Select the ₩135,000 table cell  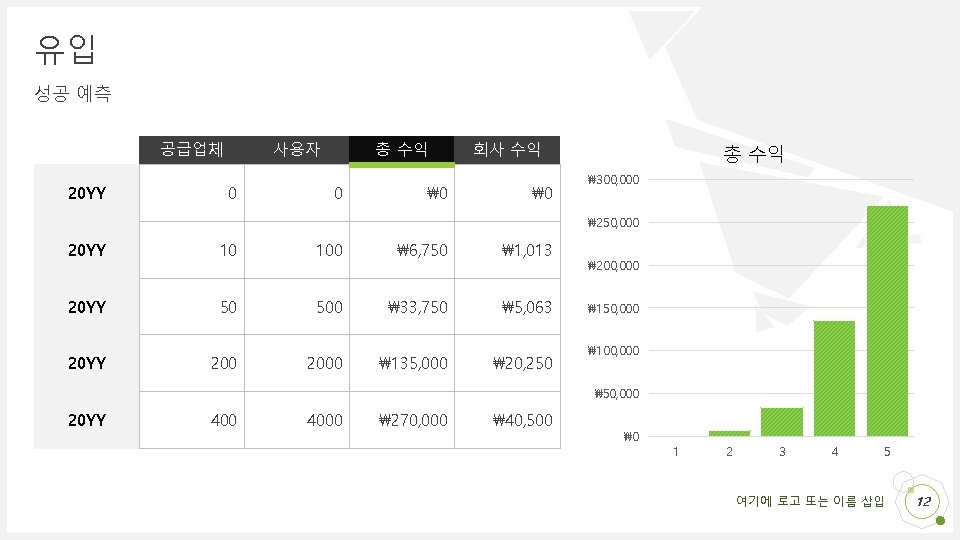coord(402,363)
